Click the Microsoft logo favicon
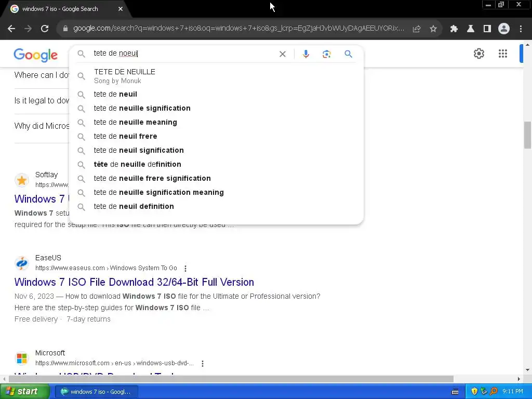 tap(22, 358)
